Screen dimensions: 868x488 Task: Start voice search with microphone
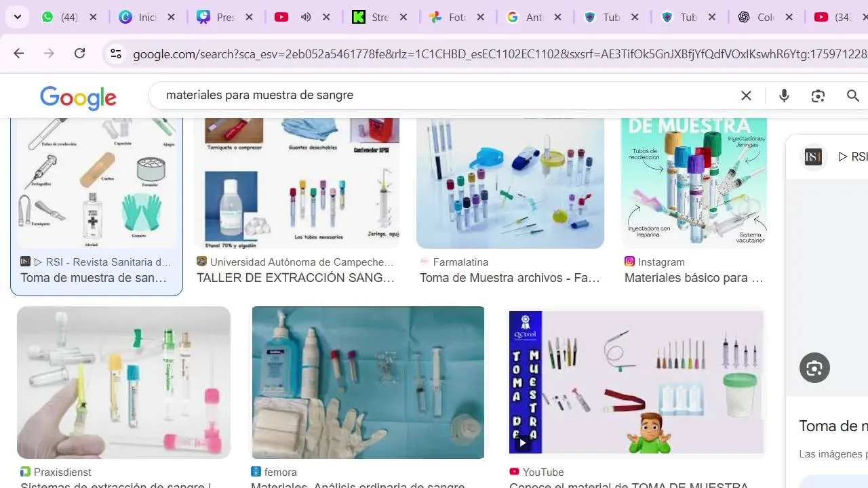click(x=784, y=96)
